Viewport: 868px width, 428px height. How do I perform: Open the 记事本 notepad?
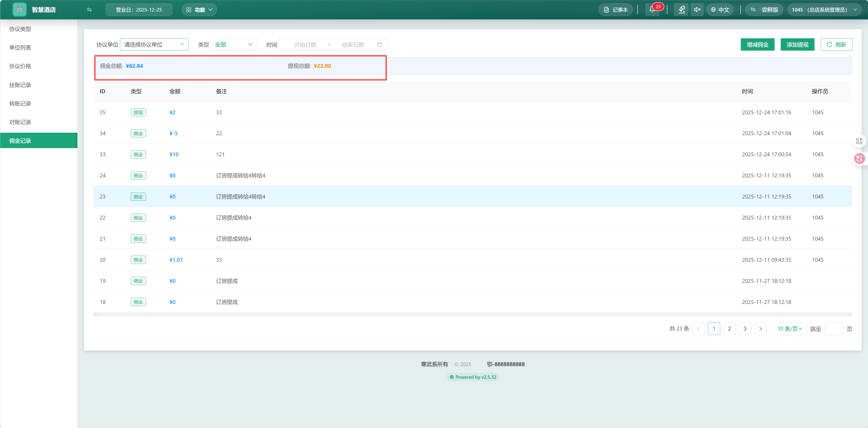pos(616,10)
